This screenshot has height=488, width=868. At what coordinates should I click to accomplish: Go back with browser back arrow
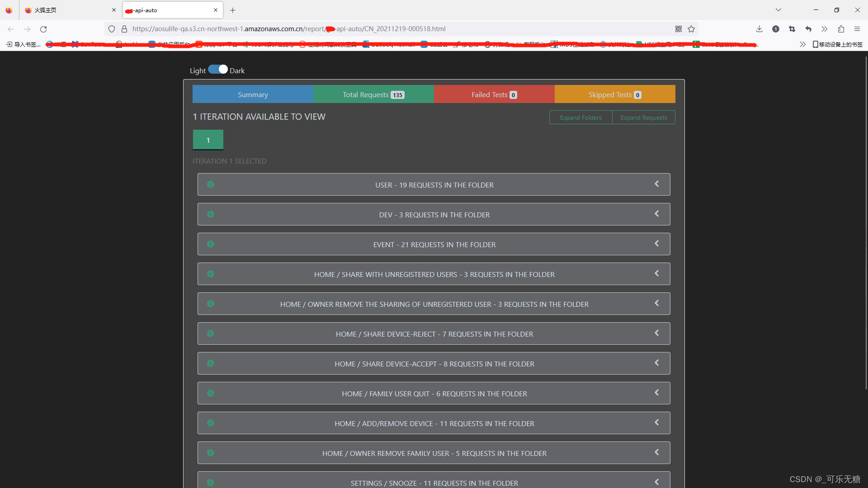11,29
